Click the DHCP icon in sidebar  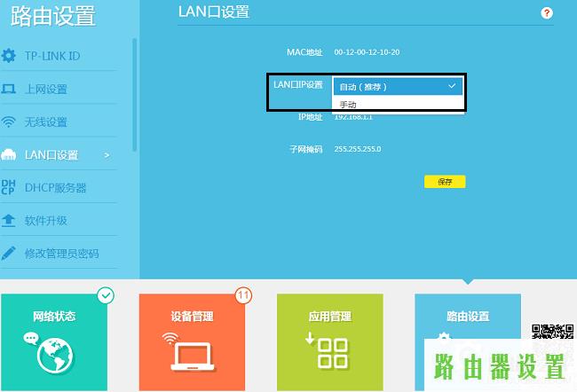9,187
